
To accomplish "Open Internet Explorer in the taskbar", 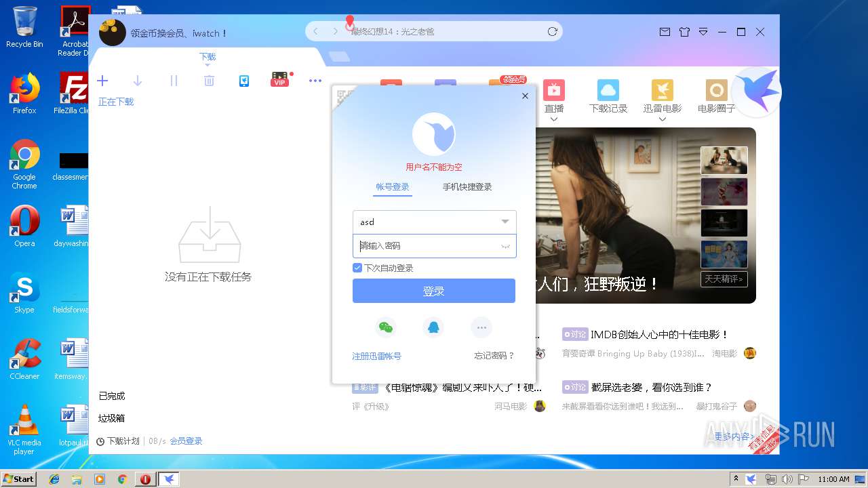I will pos(54,479).
